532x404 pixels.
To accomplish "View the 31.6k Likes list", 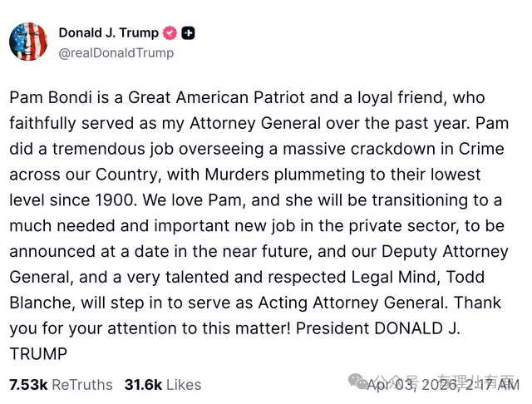I will (163, 384).
